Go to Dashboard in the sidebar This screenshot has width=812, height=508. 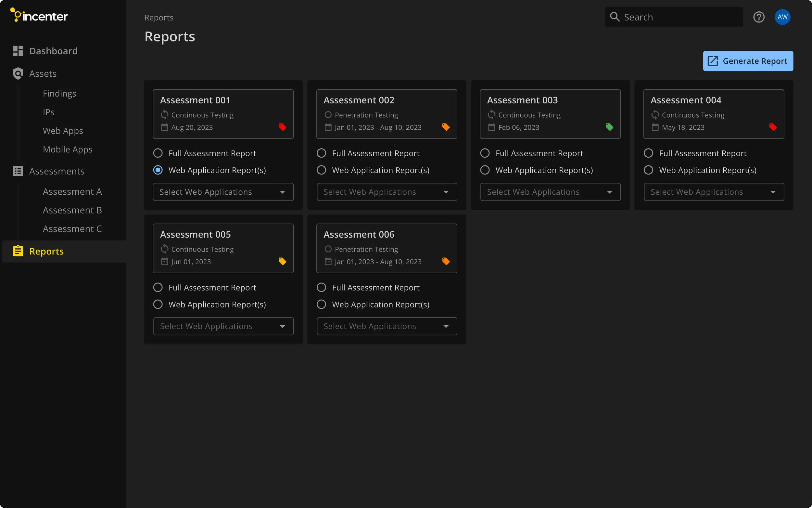[x=53, y=51]
